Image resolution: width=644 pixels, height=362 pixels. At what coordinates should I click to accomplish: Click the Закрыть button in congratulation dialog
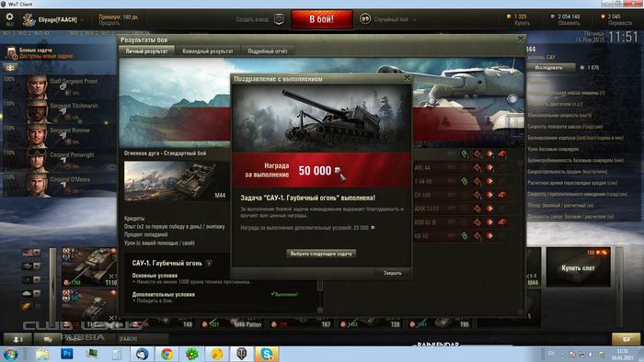click(393, 273)
